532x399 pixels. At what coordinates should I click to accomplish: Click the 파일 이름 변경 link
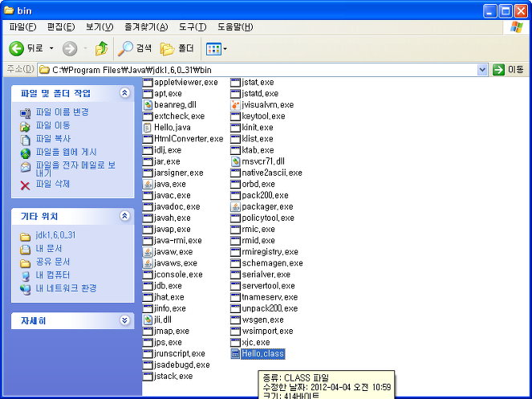[x=62, y=112]
